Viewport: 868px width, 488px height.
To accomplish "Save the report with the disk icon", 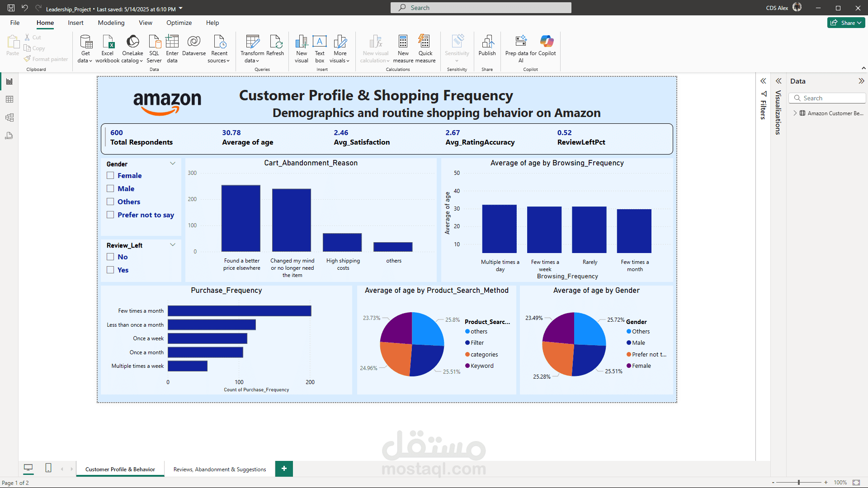I will [11, 8].
